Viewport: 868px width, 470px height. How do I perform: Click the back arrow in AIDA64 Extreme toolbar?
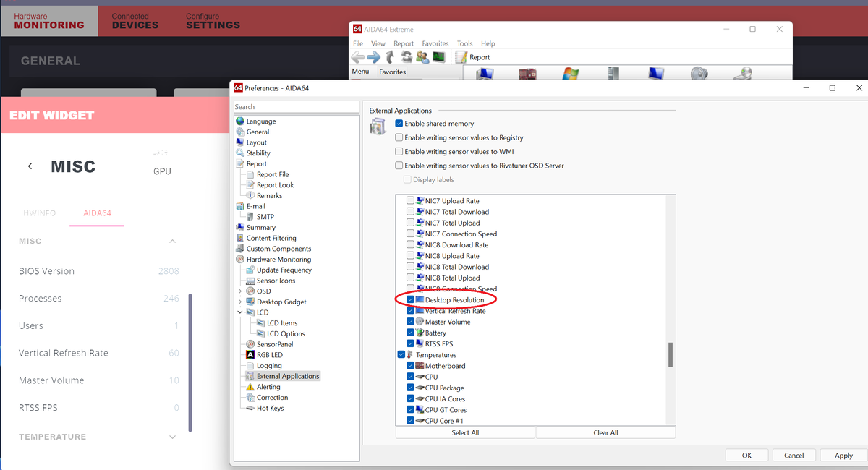(358, 56)
